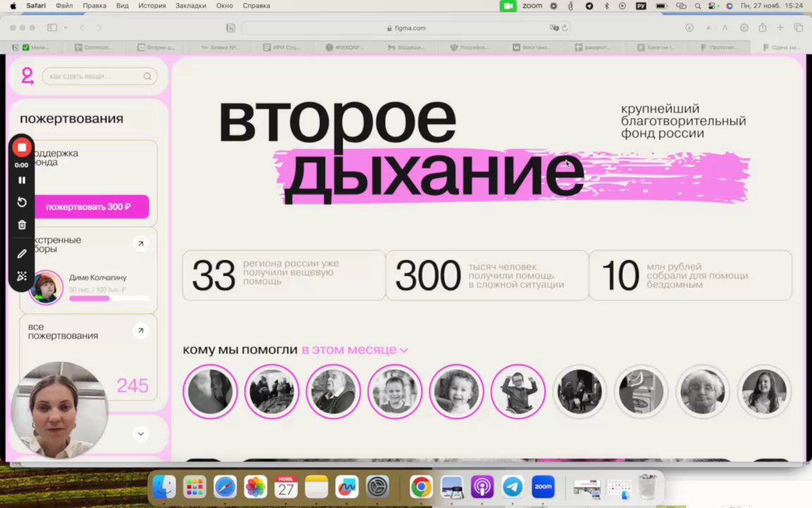Screen dimensions: 812x508
Task: Click the presenter's webcam bubble
Action: 59,410
